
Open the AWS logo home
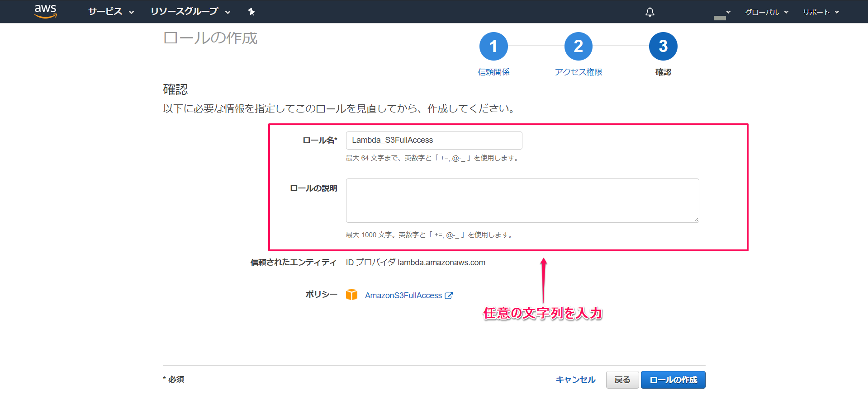pyautogui.click(x=46, y=11)
